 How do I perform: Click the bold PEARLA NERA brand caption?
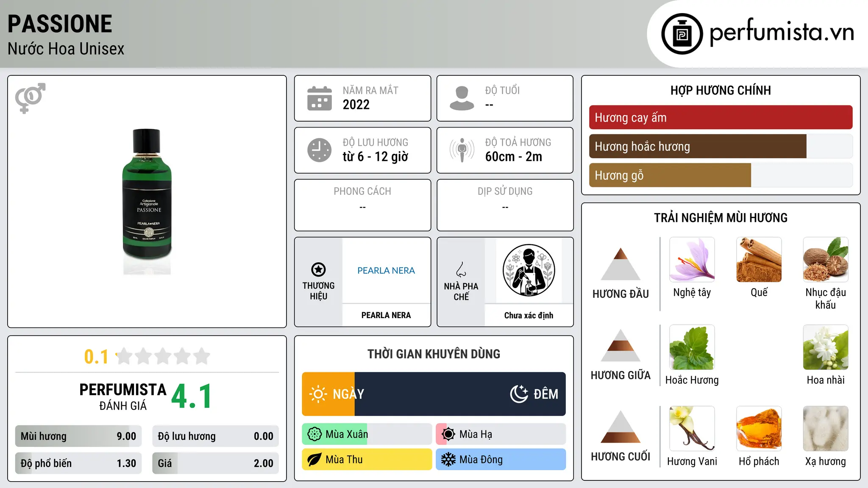(386, 315)
